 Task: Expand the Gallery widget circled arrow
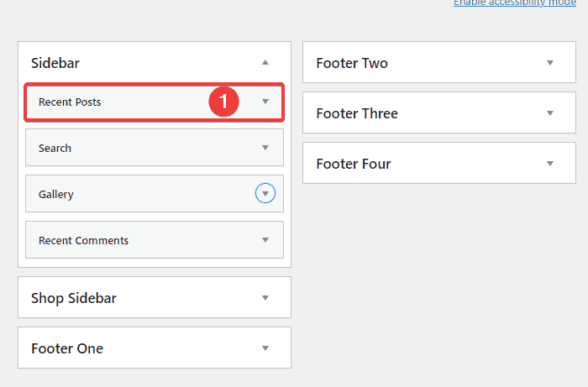click(x=265, y=194)
